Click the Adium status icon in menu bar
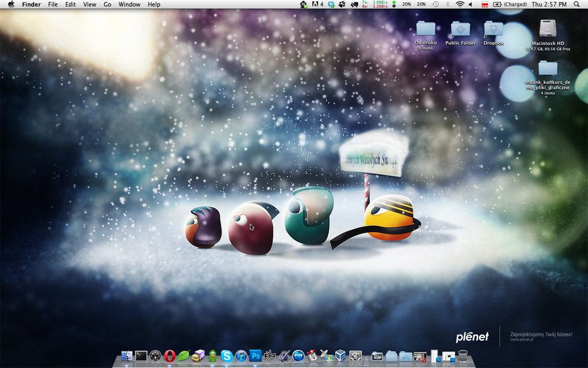The width and height of the screenshot is (588, 368). [x=304, y=4]
